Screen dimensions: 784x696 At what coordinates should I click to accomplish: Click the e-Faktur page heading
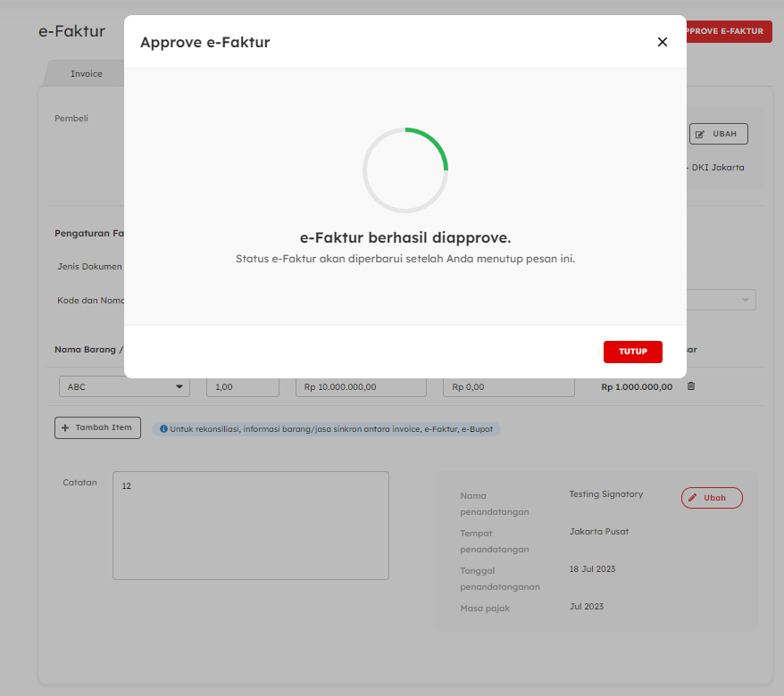pos(71,31)
